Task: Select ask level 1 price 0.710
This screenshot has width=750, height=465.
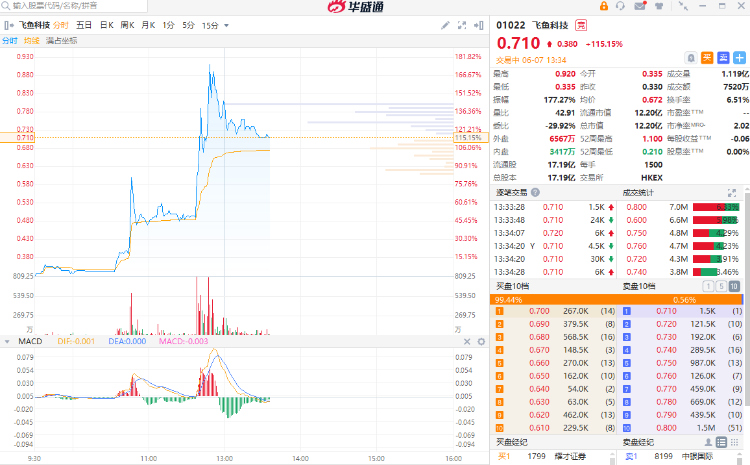Action: tap(666, 311)
